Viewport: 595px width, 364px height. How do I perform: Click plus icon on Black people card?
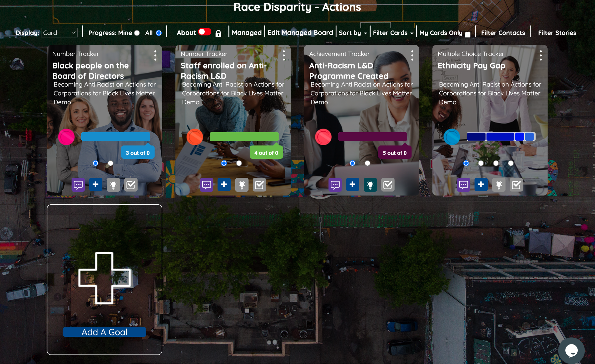click(95, 185)
